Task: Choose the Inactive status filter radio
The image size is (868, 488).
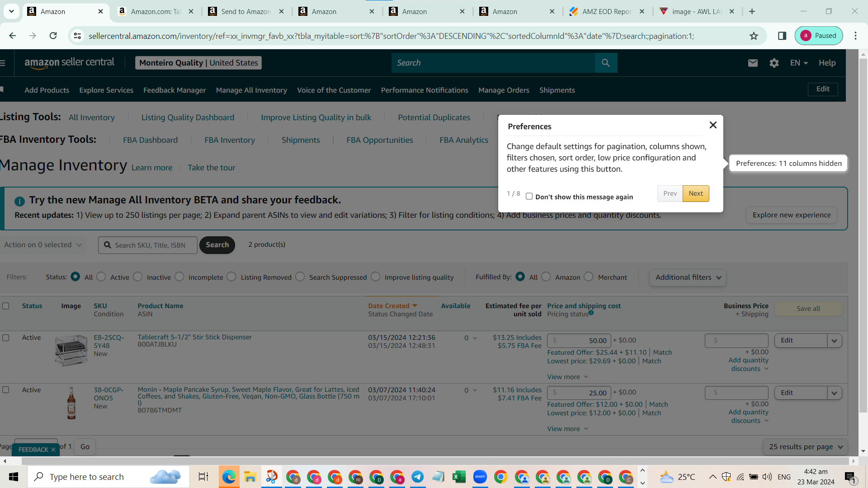Action: pos(138,277)
